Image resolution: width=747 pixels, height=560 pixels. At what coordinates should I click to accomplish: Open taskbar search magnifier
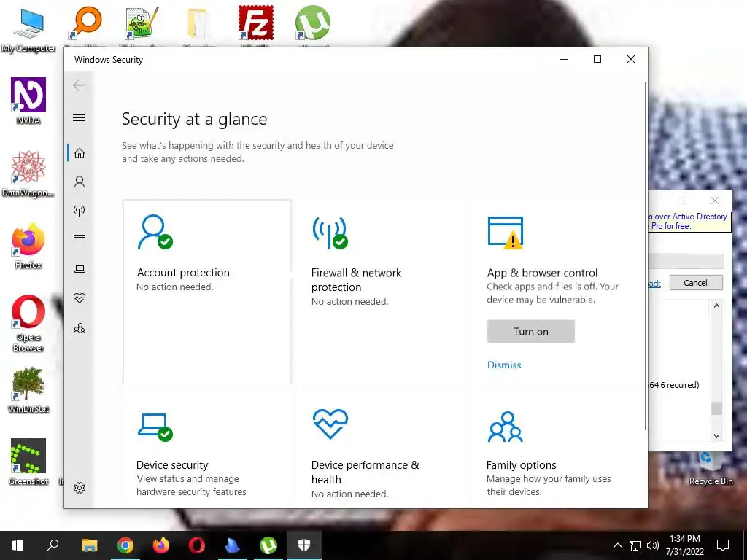53,545
